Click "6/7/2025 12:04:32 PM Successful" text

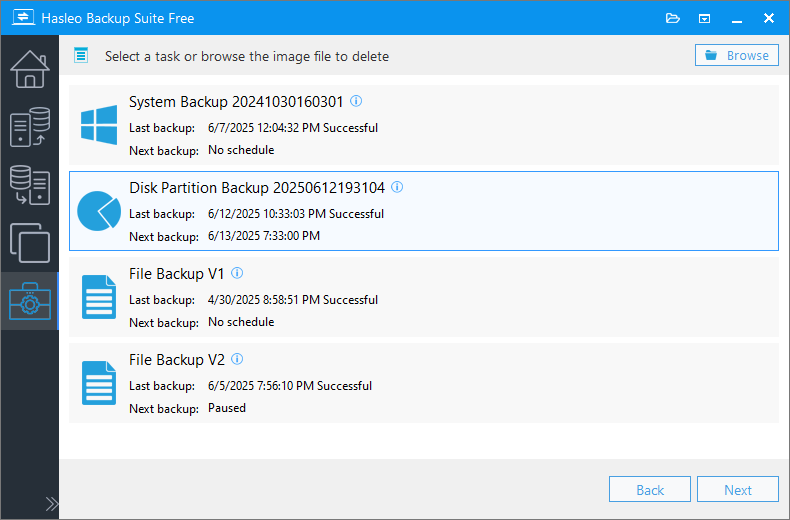coord(293,128)
